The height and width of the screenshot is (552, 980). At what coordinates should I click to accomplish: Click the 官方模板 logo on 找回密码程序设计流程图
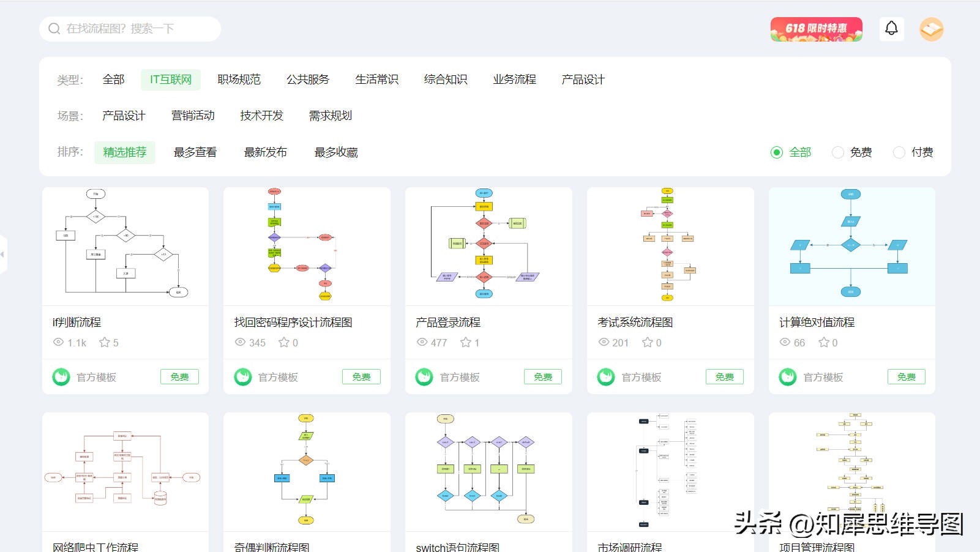(242, 377)
